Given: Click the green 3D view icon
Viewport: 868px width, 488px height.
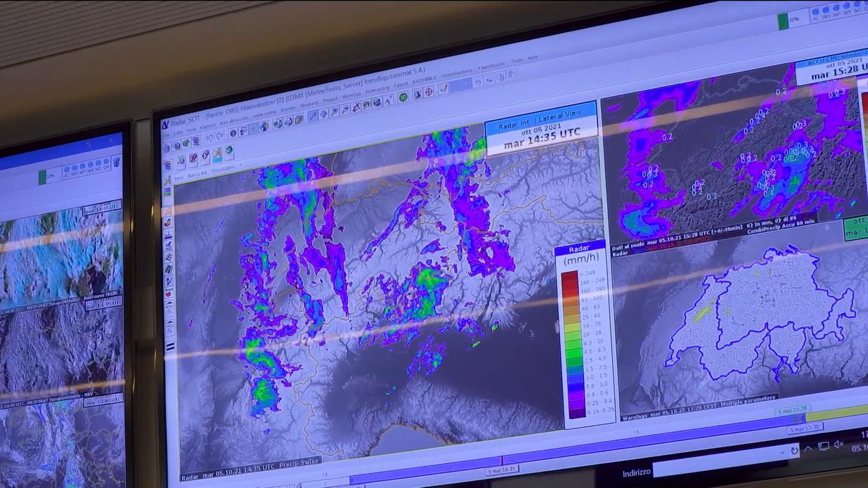Looking at the screenshot, I should coord(403,97).
